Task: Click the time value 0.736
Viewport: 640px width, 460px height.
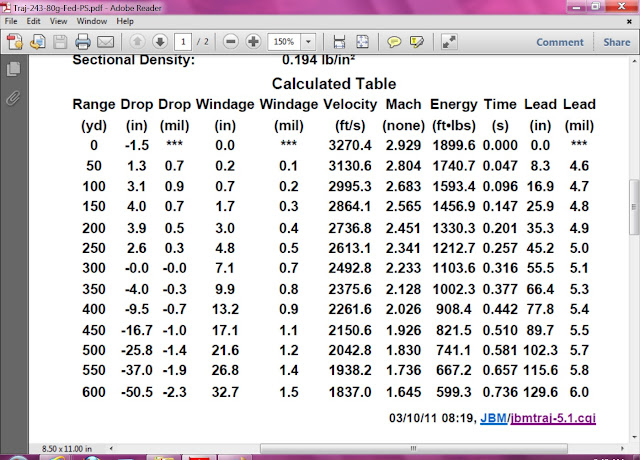Action: [500, 392]
